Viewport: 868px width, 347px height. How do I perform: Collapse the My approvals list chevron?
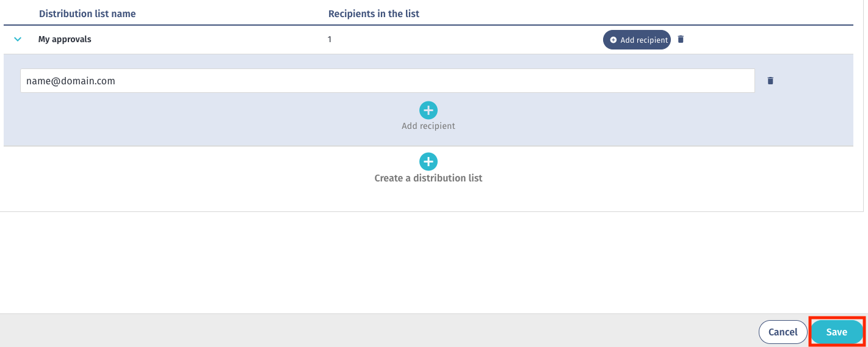(x=18, y=39)
